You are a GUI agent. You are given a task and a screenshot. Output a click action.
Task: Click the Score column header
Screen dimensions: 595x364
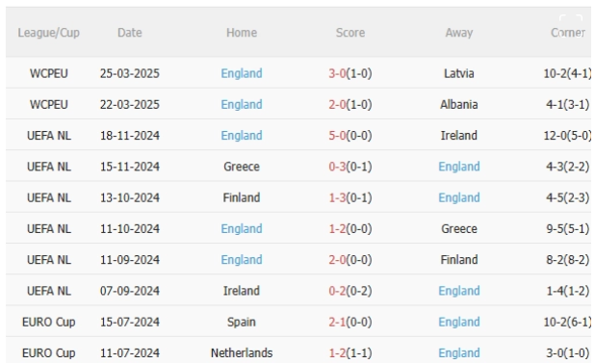350,33
